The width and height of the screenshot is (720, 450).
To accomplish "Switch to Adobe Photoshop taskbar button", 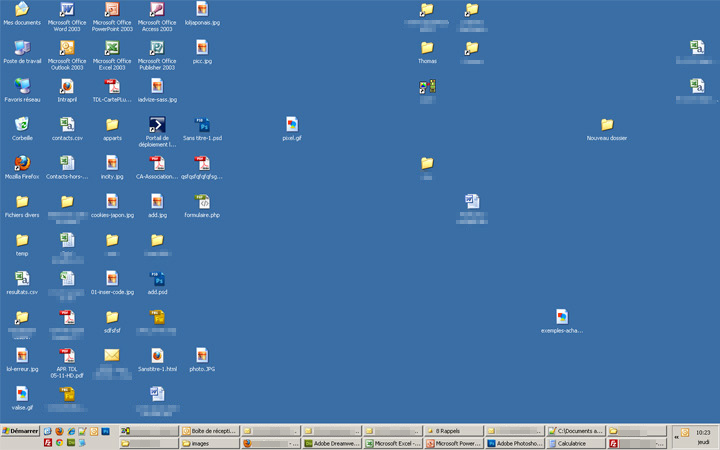I will click(515, 444).
